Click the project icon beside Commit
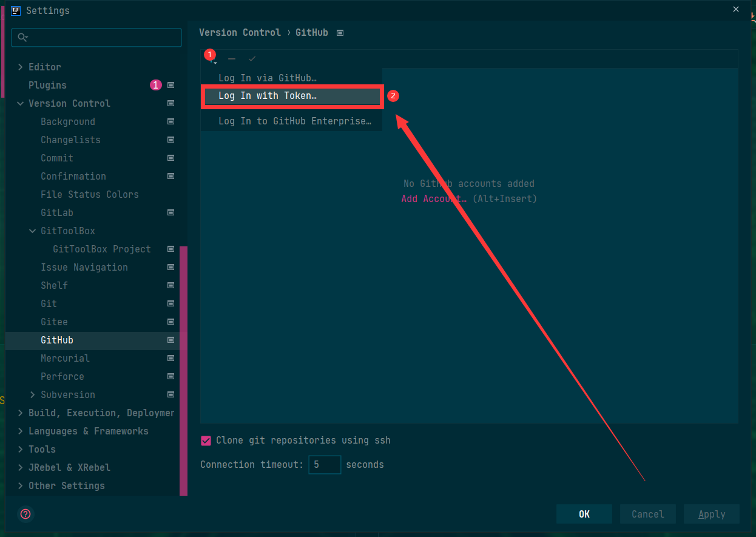756x537 pixels. tap(171, 158)
